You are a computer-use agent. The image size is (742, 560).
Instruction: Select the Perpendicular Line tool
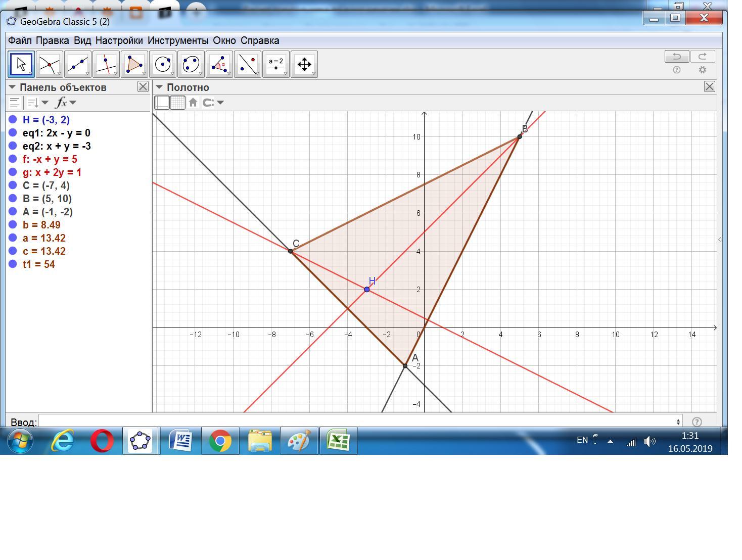point(106,64)
